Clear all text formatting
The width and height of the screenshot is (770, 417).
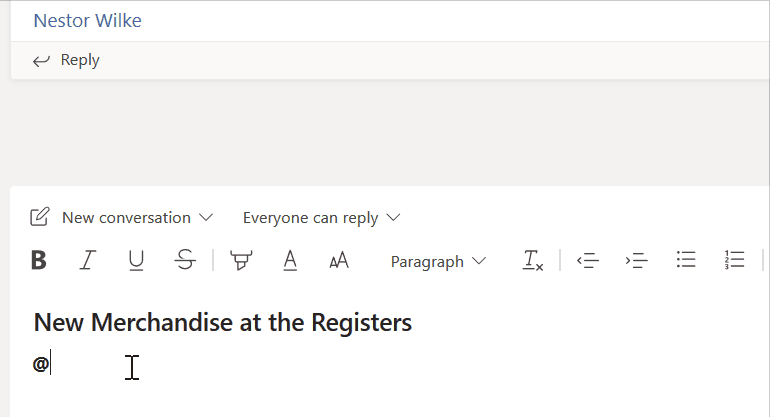coord(533,261)
